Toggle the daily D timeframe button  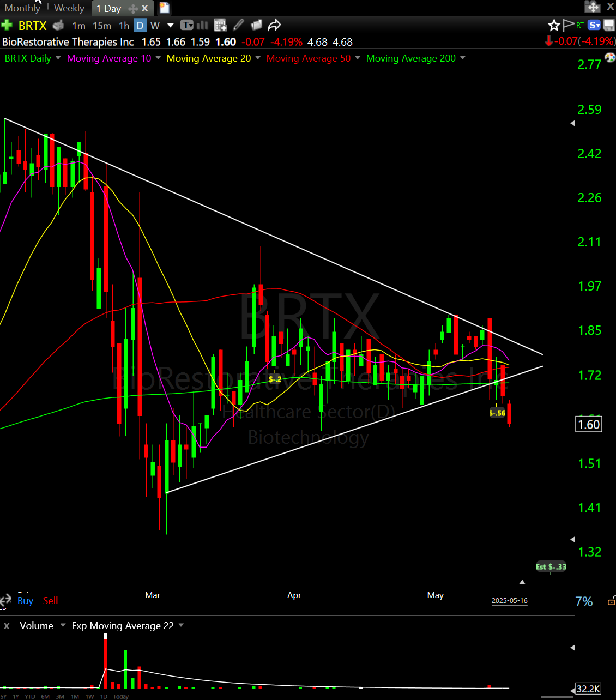click(140, 26)
